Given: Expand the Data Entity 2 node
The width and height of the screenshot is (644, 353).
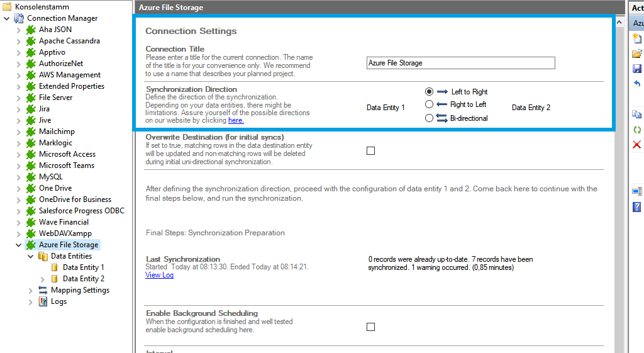Looking at the screenshot, I should (43, 279).
